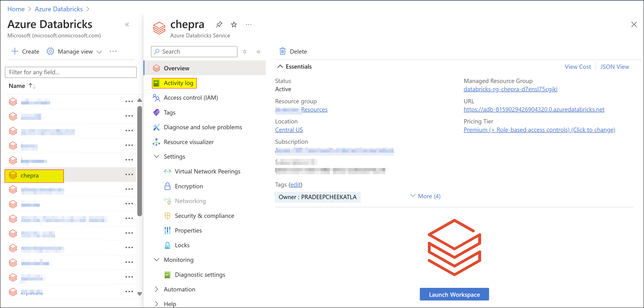Open the Locks settings page
This screenshot has height=308, width=644.
pos(182,245)
